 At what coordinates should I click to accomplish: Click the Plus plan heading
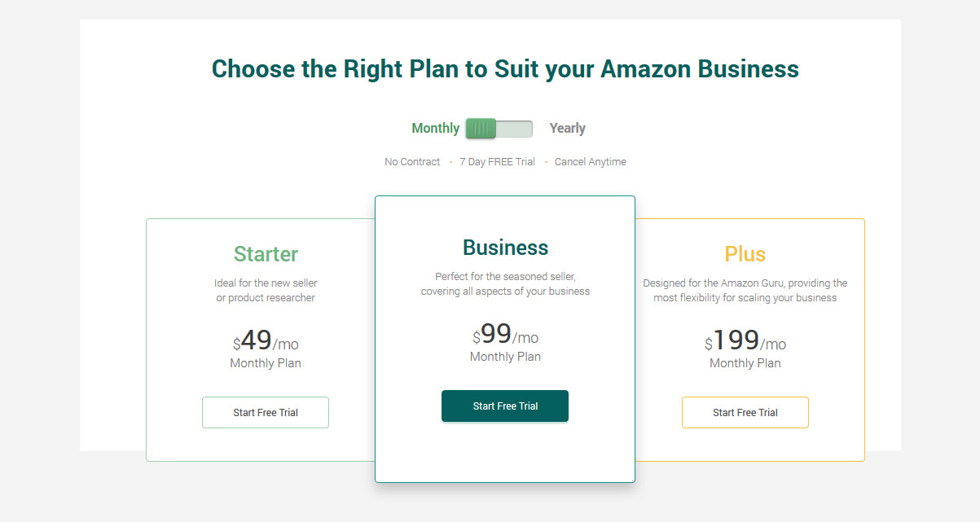745,254
